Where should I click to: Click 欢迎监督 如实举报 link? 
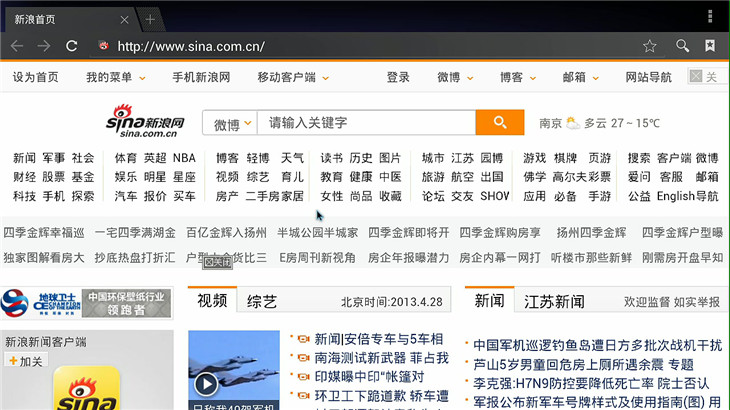(672, 302)
